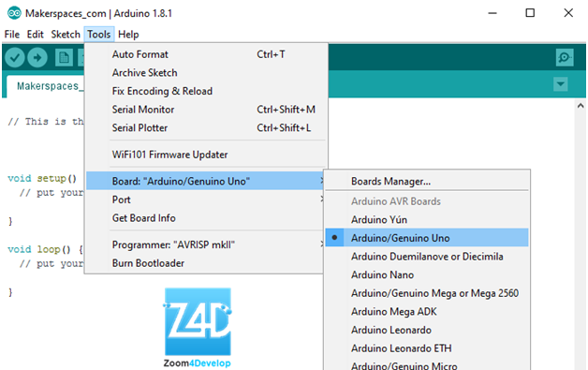
Task: Select Arduino/Genuino Uno board option
Action: (x=427, y=238)
